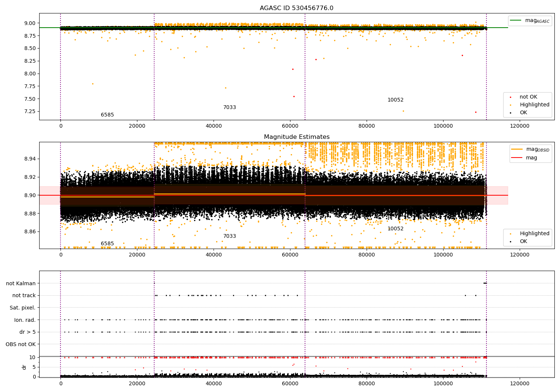The width and height of the screenshot is (560, 392).
Task: Click the 8.00 y-axis tick label
Action: [30, 74]
